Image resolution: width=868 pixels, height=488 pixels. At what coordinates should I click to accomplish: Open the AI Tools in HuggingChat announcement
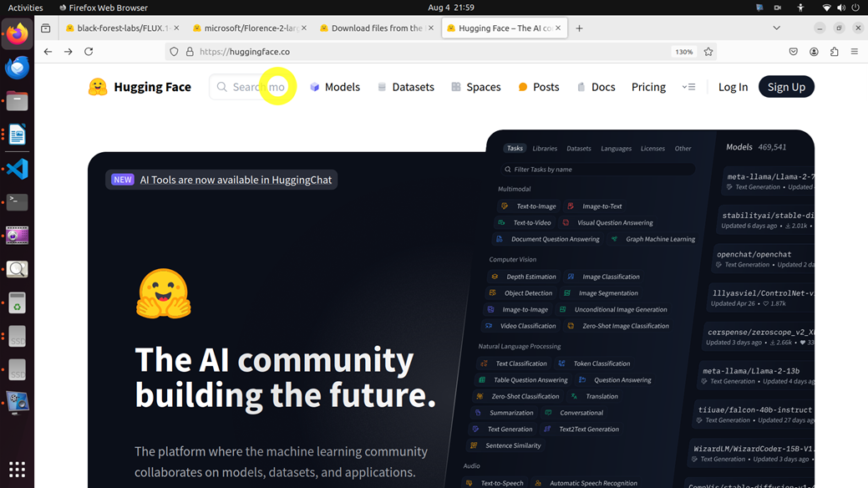point(221,180)
